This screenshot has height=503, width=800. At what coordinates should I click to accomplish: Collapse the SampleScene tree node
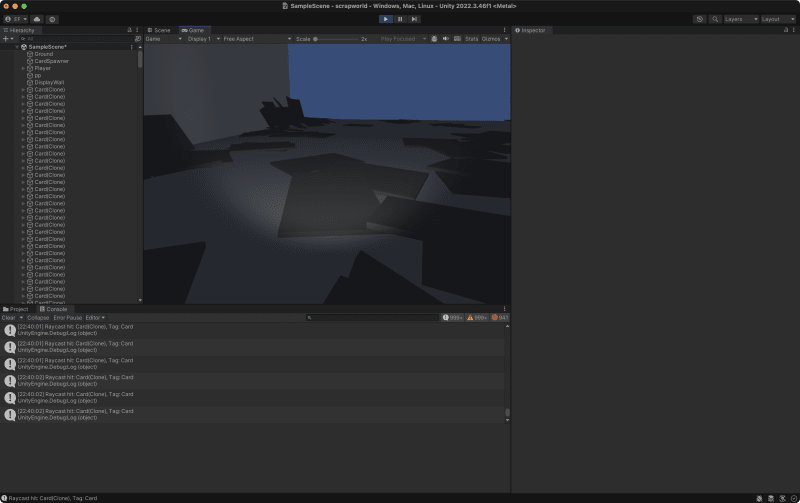click(17, 47)
